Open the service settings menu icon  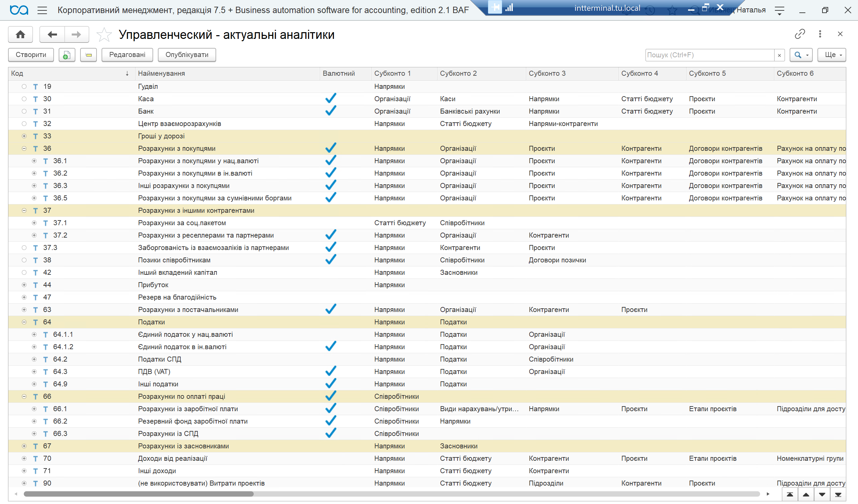779,11
